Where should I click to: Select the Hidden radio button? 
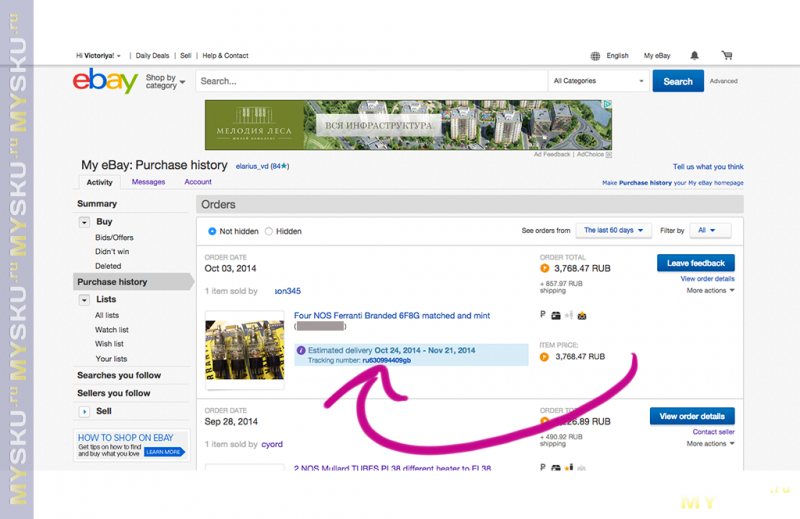coord(269,231)
